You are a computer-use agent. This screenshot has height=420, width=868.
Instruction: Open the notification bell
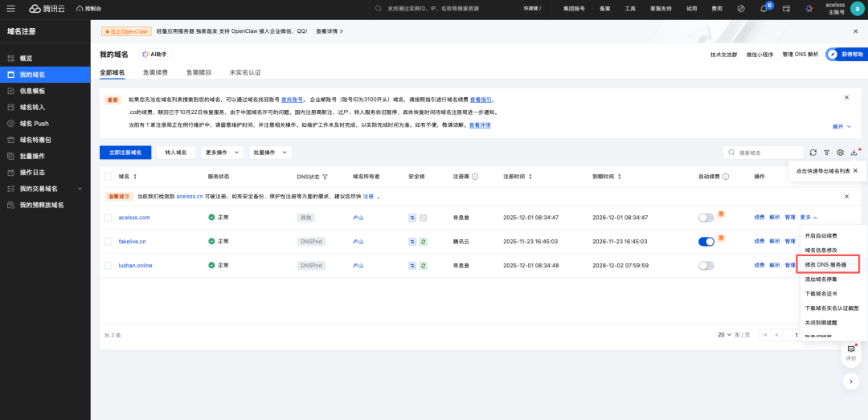point(764,9)
